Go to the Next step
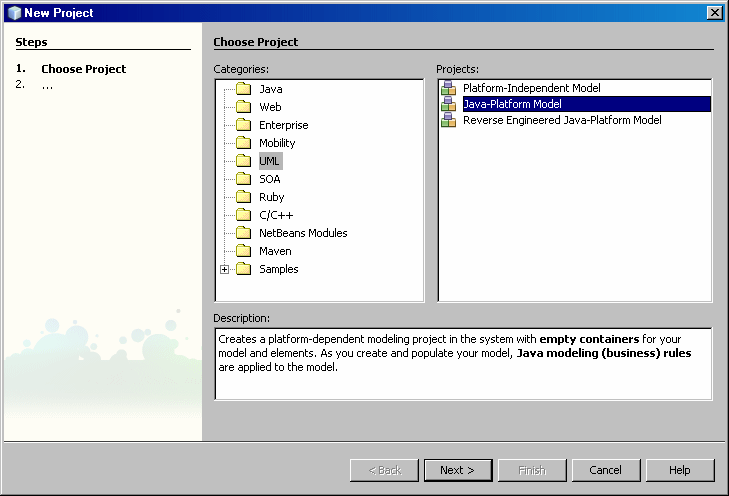This screenshot has width=729, height=496. click(x=458, y=470)
